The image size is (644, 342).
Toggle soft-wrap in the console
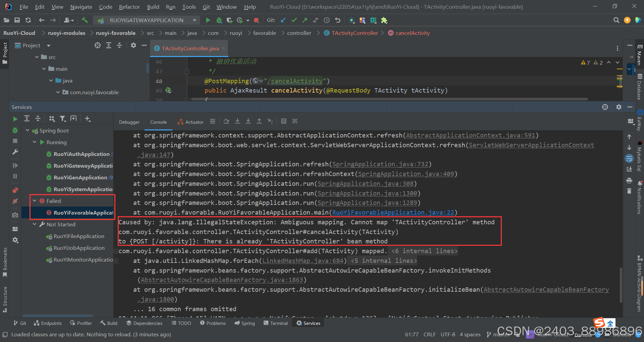point(629,159)
